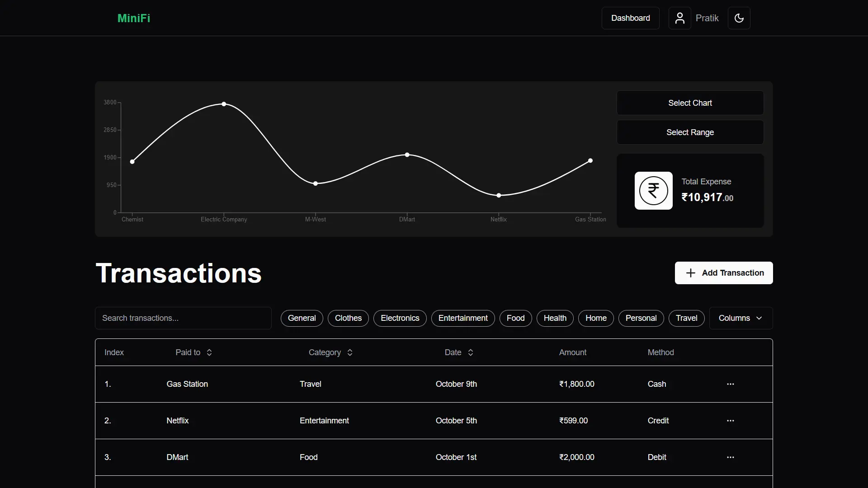Click the user profile avatar icon
868x488 pixels.
tap(679, 18)
